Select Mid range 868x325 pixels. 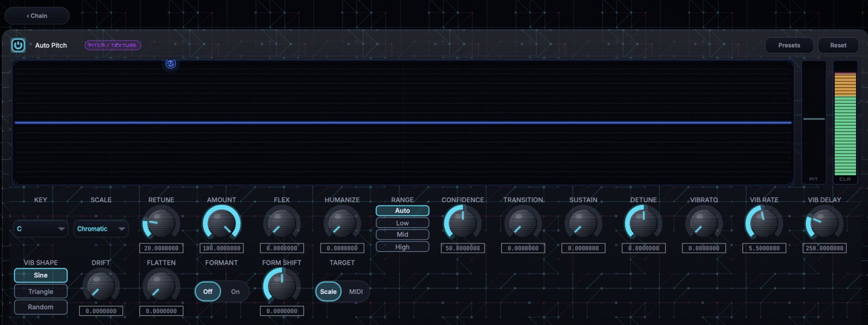coord(403,234)
